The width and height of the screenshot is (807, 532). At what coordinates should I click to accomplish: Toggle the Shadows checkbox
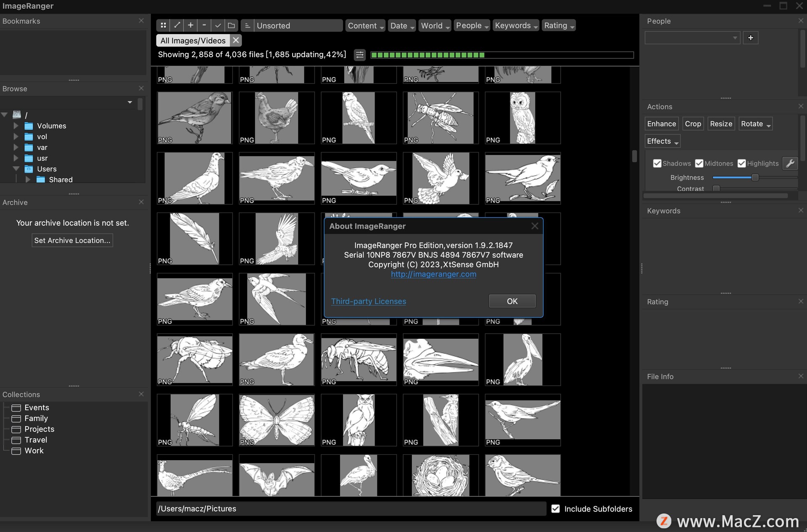coord(656,163)
